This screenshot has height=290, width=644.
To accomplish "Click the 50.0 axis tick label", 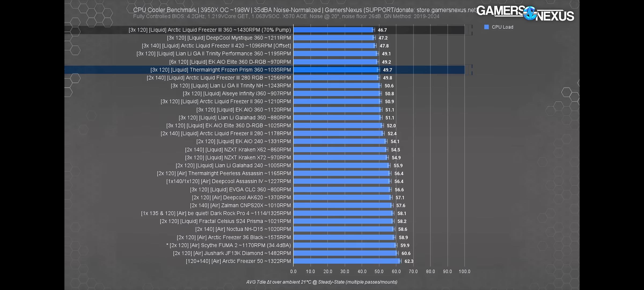I will coord(379,271).
